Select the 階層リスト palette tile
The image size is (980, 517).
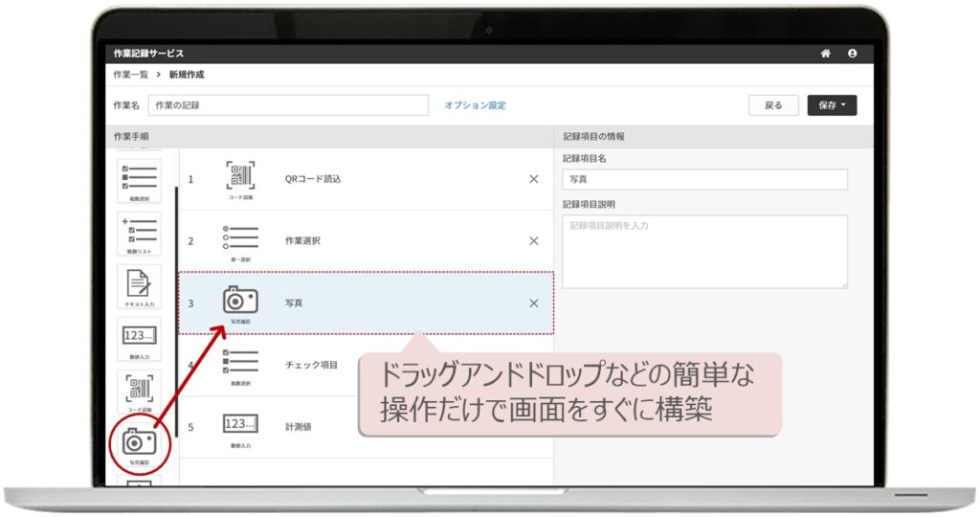[139, 233]
